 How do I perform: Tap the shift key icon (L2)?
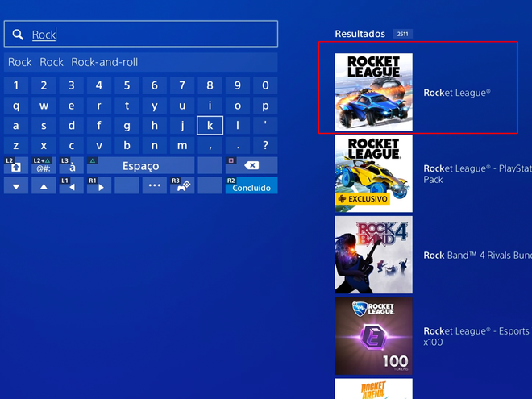coord(16,165)
